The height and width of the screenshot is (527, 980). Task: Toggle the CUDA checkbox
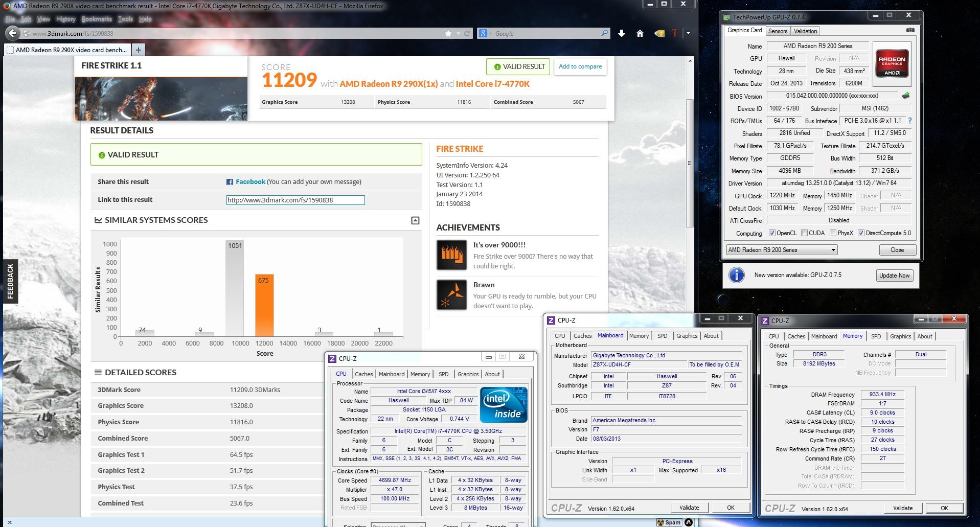pyautogui.click(x=804, y=233)
